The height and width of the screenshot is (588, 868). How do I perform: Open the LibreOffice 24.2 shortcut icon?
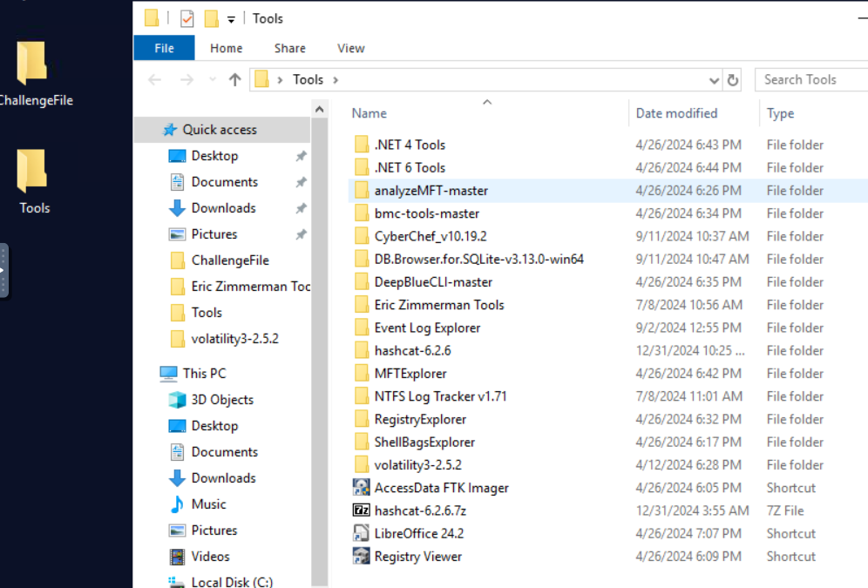point(361,533)
